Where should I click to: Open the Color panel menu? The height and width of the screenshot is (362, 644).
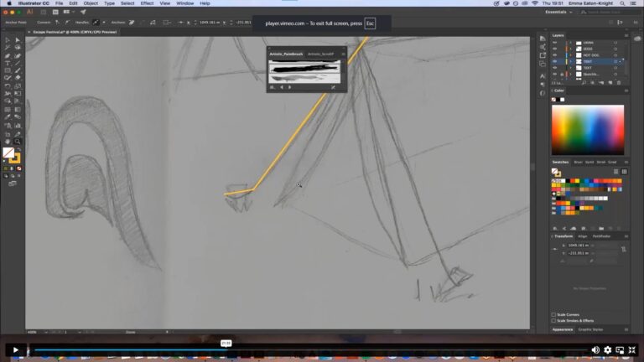626,90
